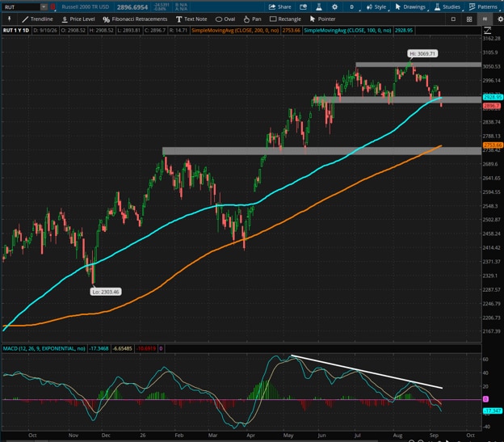
Task: Click the MACD value -17.3468
Action: [99, 348]
